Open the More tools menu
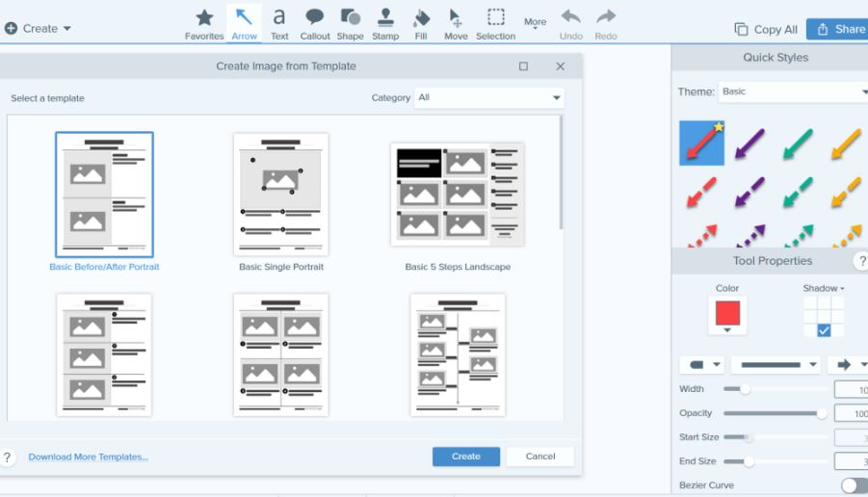The width and height of the screenshot is (868, 497). coord(535,23)
